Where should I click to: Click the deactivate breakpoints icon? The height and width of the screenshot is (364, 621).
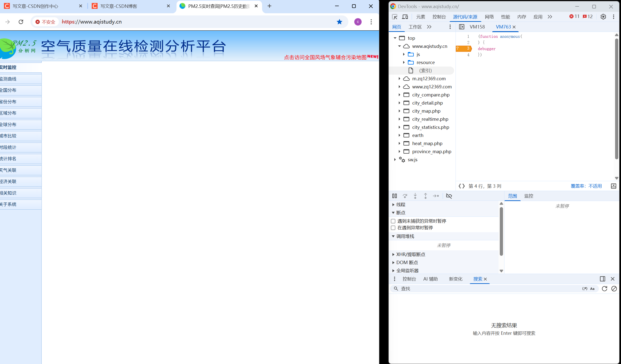tap(449, 196)
